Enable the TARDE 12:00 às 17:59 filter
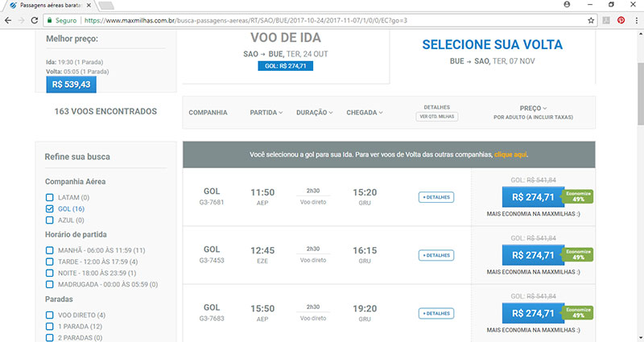 50,262
